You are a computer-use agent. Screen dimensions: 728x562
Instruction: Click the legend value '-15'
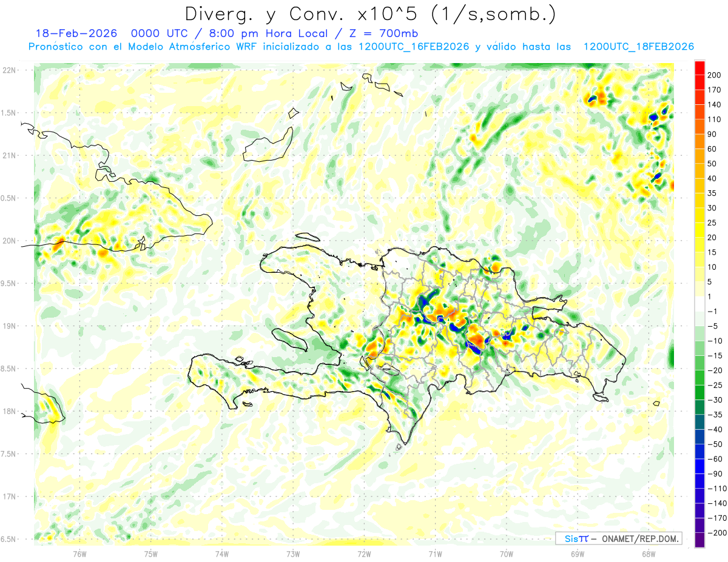click(716, 355)
